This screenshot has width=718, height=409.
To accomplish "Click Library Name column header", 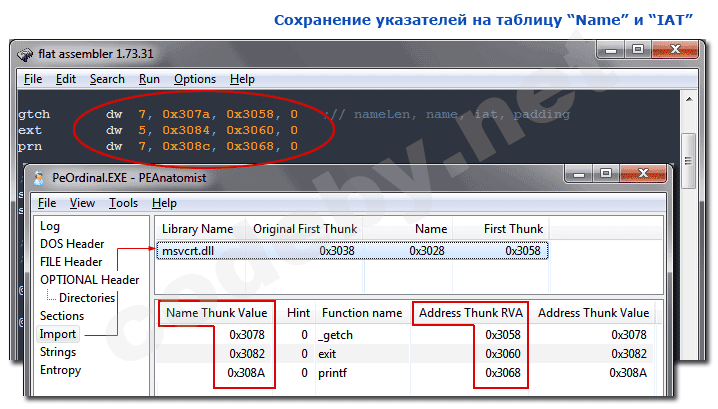I will click(197, 229).
